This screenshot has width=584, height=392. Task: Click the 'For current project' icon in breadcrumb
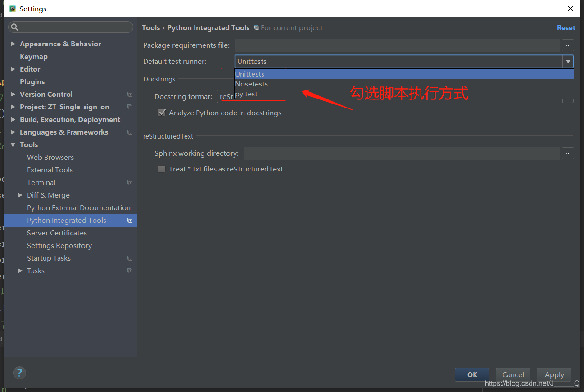(256, 28)
